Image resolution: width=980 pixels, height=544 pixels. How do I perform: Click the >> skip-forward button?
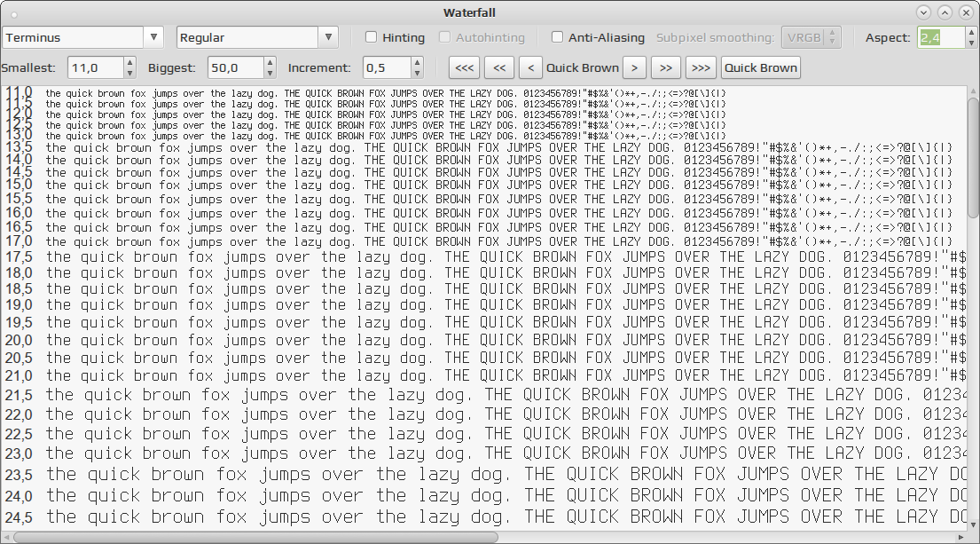coord(666,67)
